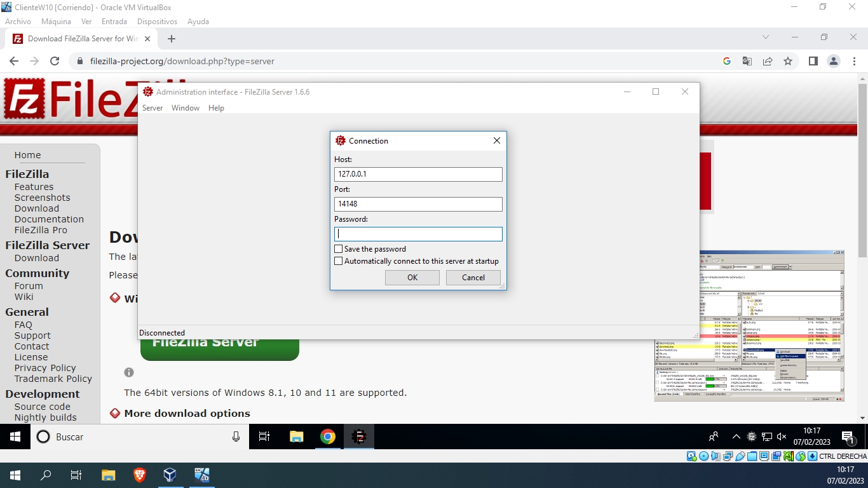Image resolution: width=868 pixels, height=488 pixels.
Task: Click the Google icon in address bar
Action: (727, 61)
